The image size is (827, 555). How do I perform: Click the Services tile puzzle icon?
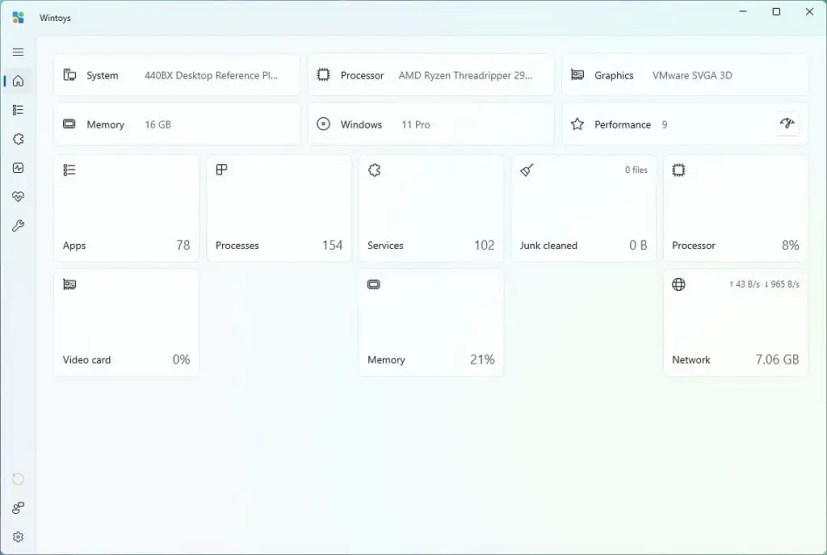click(x=374, y=170)
